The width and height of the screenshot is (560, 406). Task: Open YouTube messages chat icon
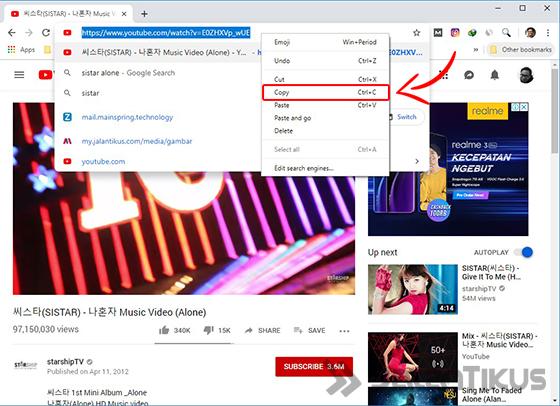tap(469, 75)
